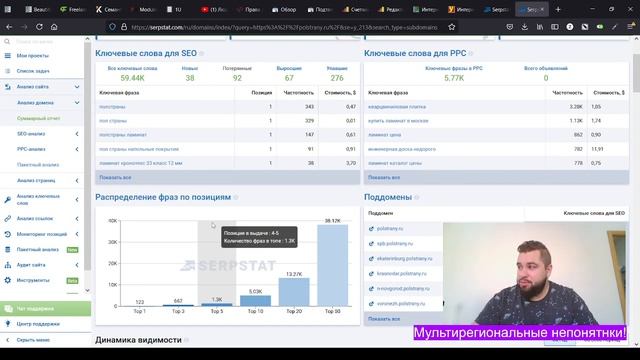
Task: Open ekaterinburg.polstrany.ru subdomain link
Action: (404, 259)
